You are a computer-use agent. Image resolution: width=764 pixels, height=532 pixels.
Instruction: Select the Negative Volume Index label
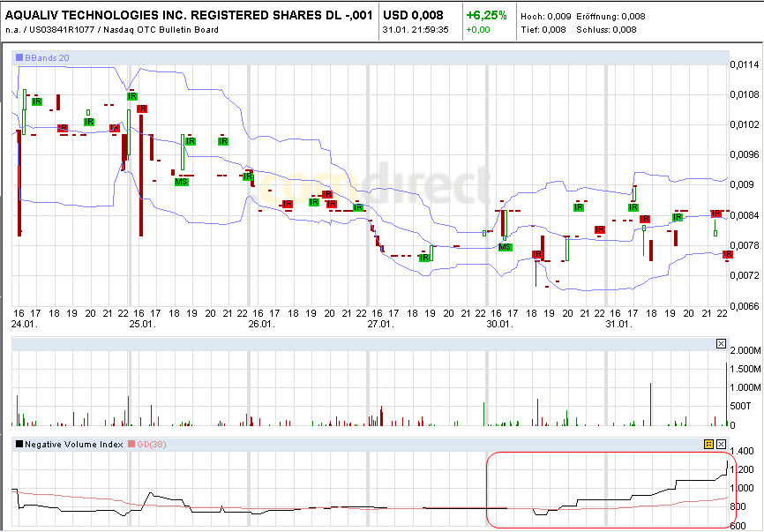73,445
